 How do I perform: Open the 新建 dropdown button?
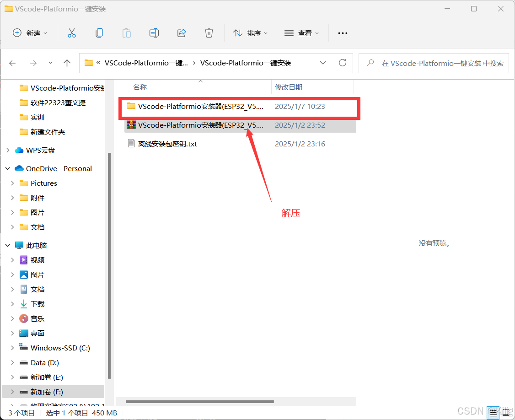(30, 33)
